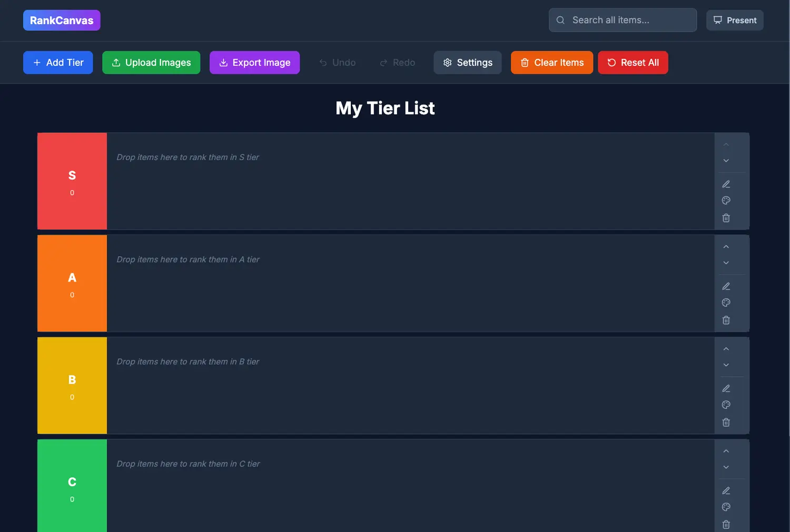Click the red S tier label
This screenshot has width=790, height=532.
[72, 181]
